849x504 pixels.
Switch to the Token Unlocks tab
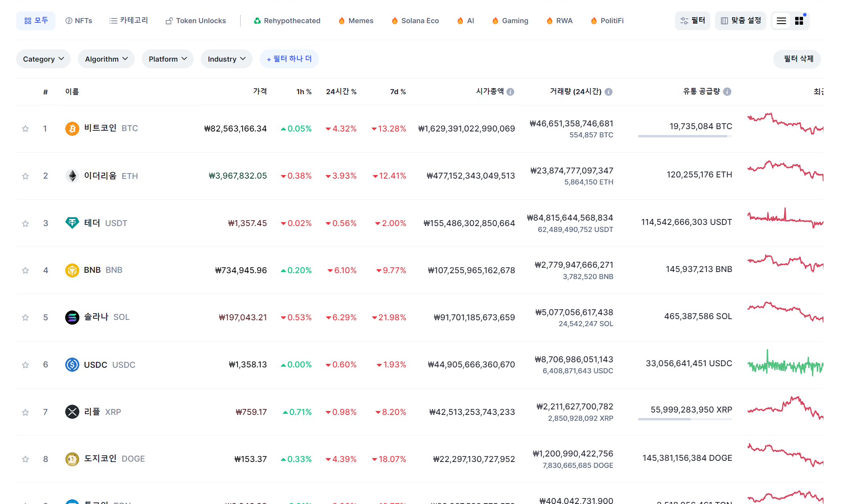(x=196, y=21)
